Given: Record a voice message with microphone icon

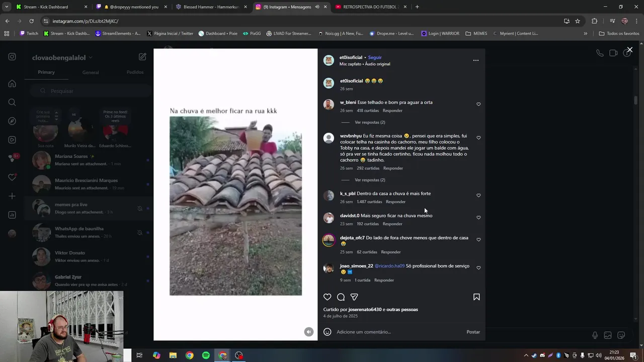Looking at the screenshot, I should pyautogui.click(x=595, y=335).
